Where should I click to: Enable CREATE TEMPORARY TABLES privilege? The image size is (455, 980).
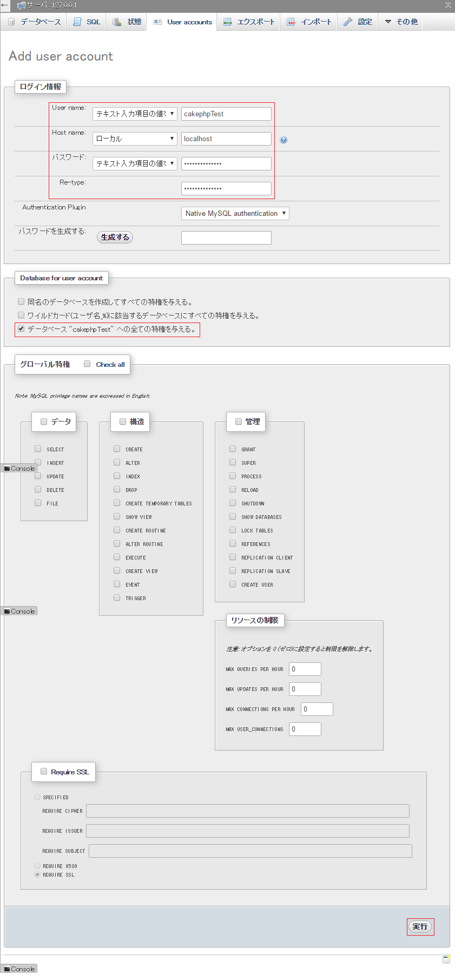point(117,503)
